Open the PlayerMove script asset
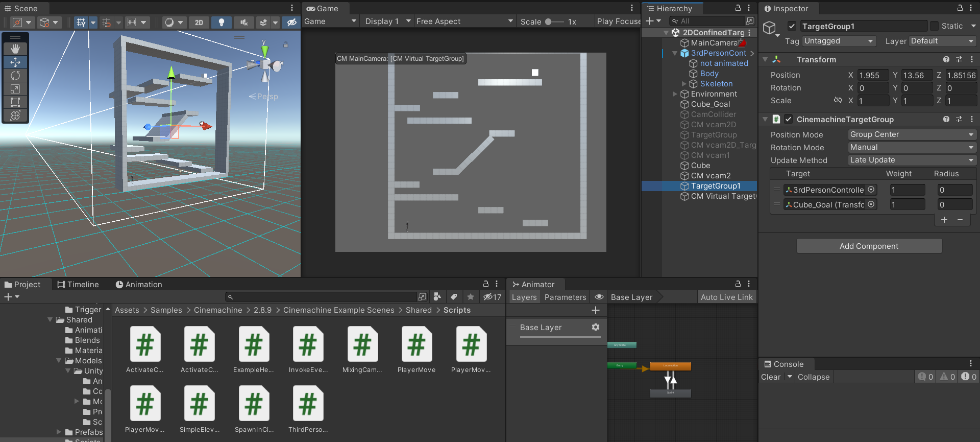 [x=416, y=350]
